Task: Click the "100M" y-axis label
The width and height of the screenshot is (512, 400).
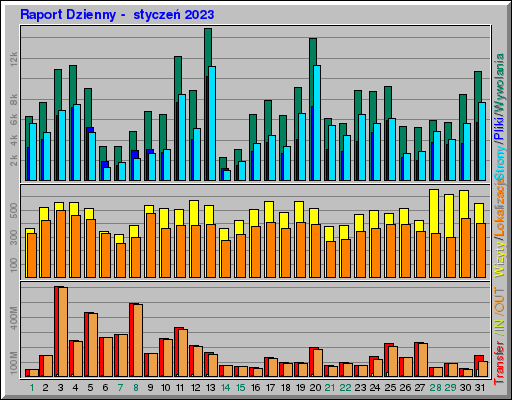Action: 14,363
